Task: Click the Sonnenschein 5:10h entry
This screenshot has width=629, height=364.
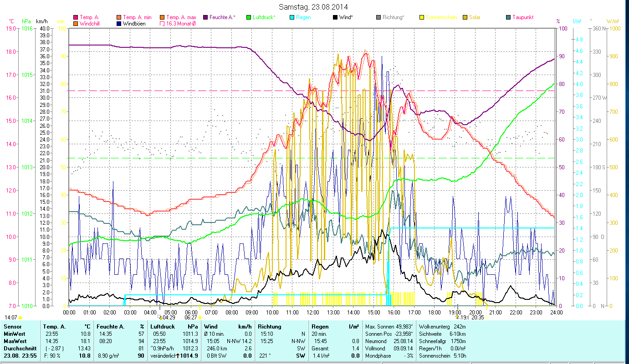Action: 443,356
